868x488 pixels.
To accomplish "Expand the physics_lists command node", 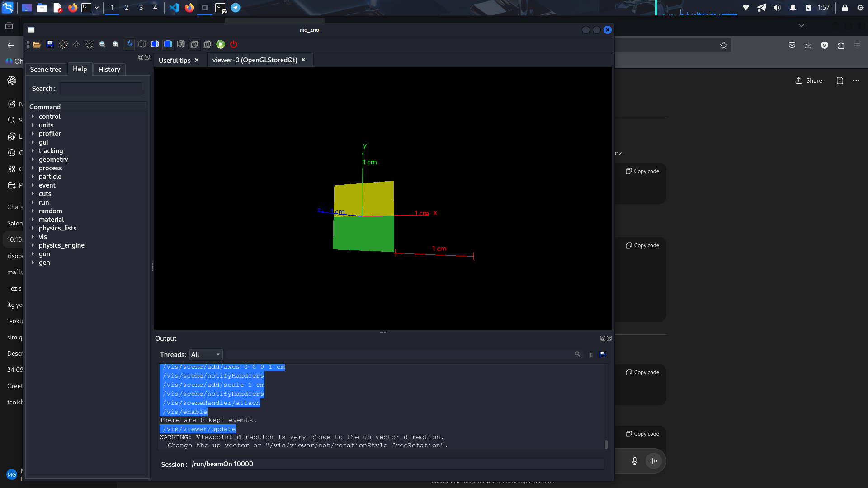I will pos(33,228).
